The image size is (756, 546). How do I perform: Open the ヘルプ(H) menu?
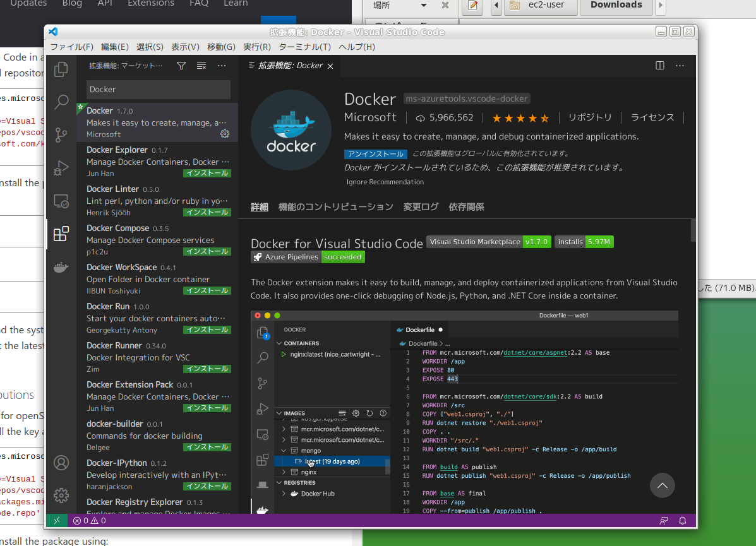[x=357, y=47]
